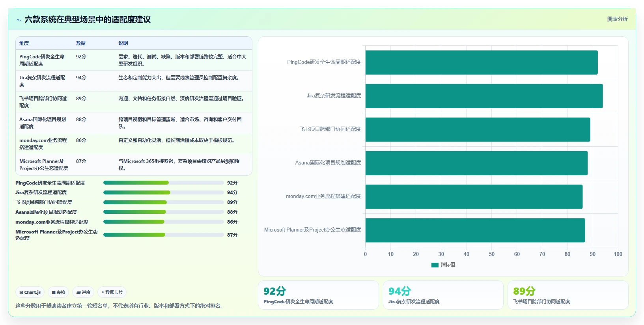The height and width of the screenshot is (325, 644).
Task: Click progress list label Jira复杂研发流程适配度
Action: pos(41,192)
